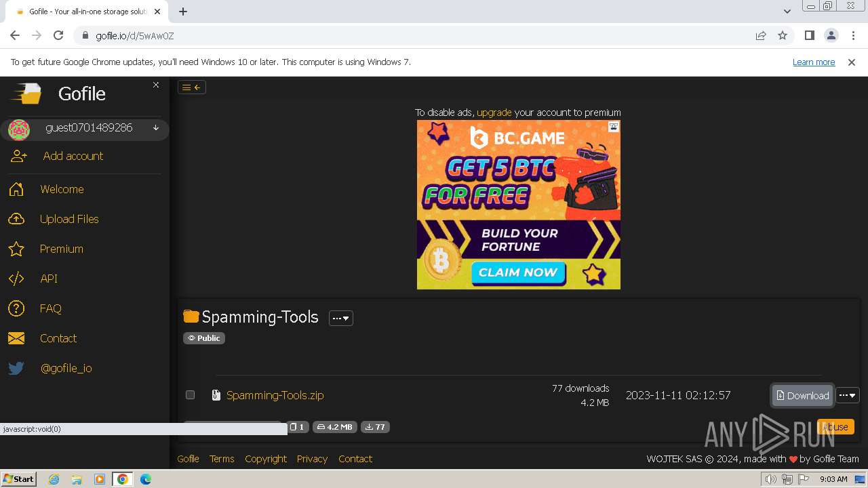868x488 pixels.
Task: Open the Copyright footer link
Action: [x=266, y=459]
